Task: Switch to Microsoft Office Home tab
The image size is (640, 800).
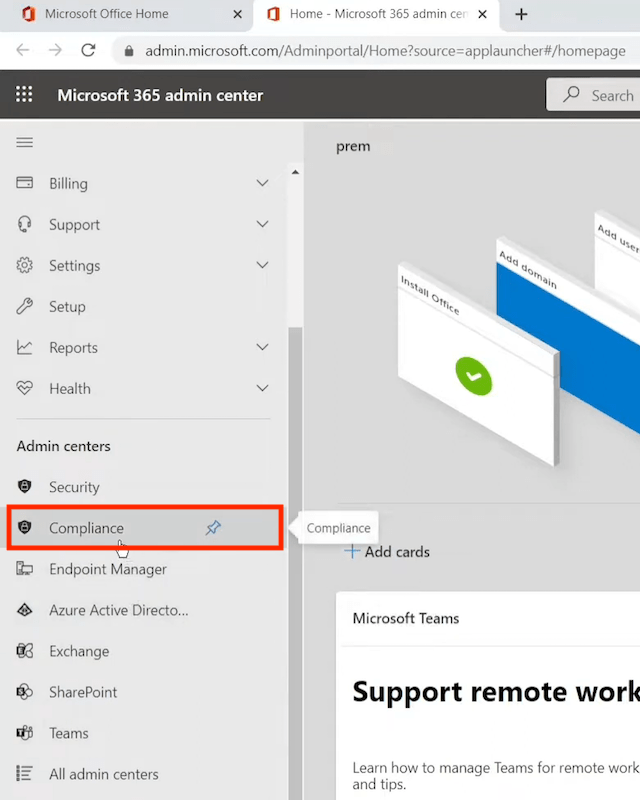Action: pos(127,14)
